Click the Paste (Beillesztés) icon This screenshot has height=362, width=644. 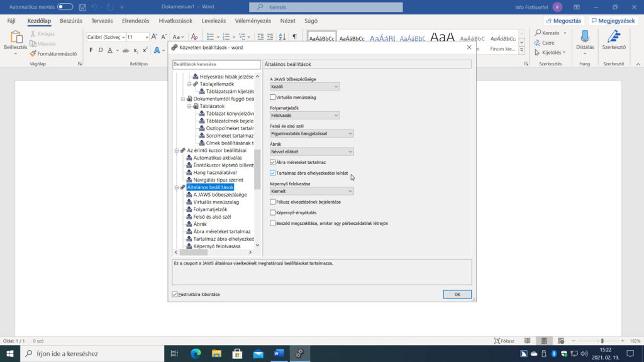point(16,38)
